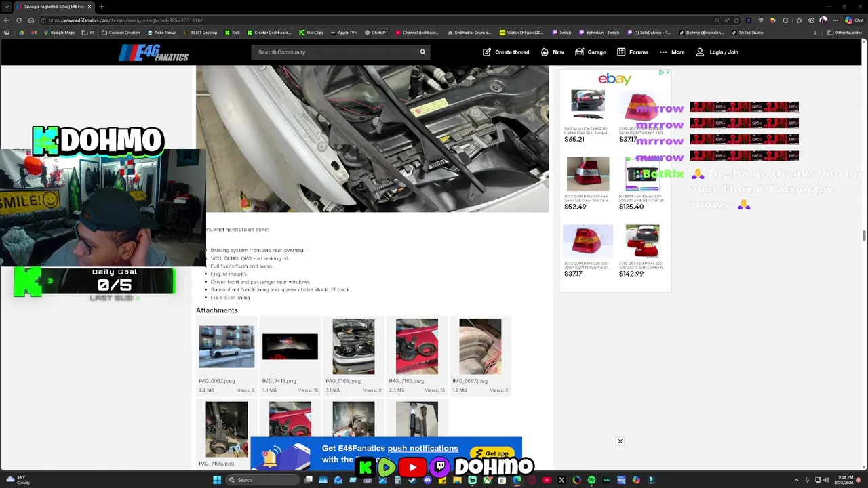This screenshot has width=868, height=488.
Task: Click the Get app button in banner
Action: (x=493, y=453)
